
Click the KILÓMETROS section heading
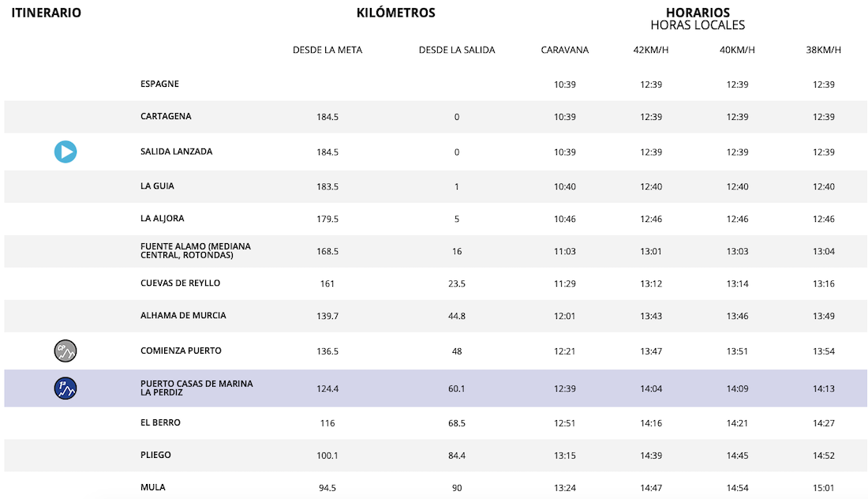click(x=395, y=13)
